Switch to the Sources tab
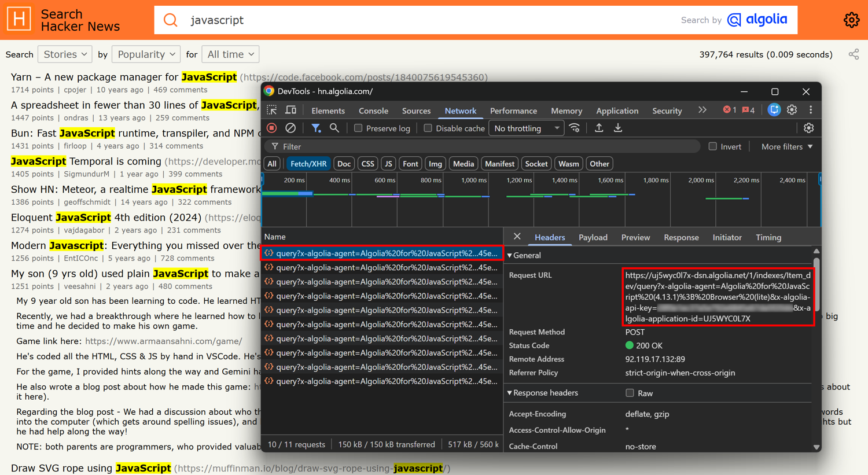868x475 pixels. [416, 111]
